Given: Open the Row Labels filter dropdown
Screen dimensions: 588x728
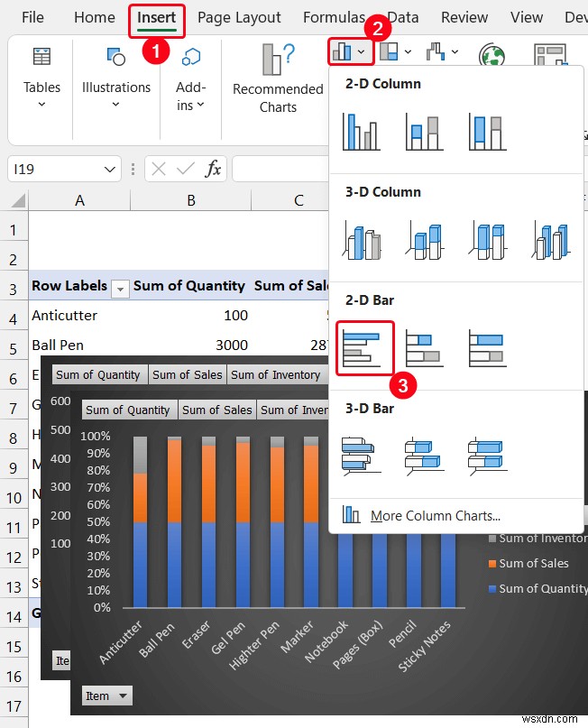Looking at the screenshot, I should (120, 289).
